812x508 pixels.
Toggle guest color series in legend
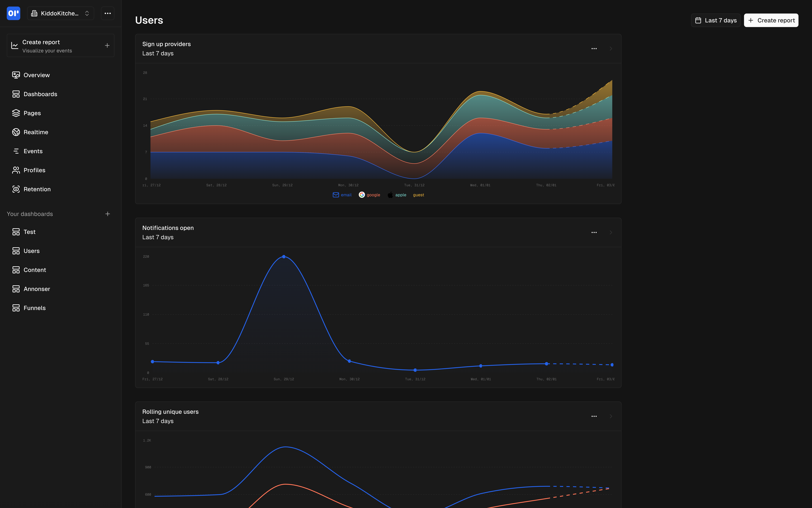coord(418,195)
